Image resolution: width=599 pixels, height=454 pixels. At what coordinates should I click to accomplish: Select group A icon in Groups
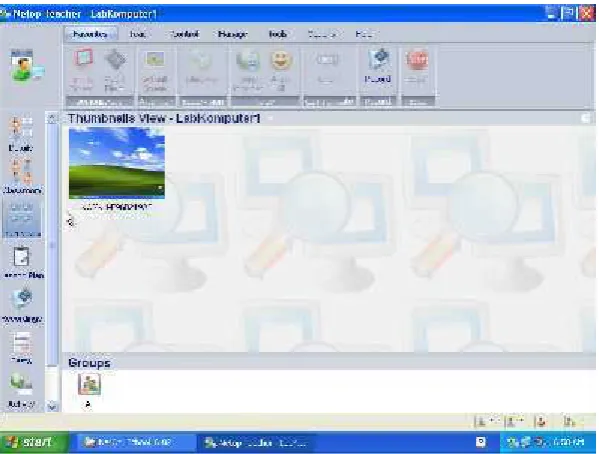[x=89, y=384]
